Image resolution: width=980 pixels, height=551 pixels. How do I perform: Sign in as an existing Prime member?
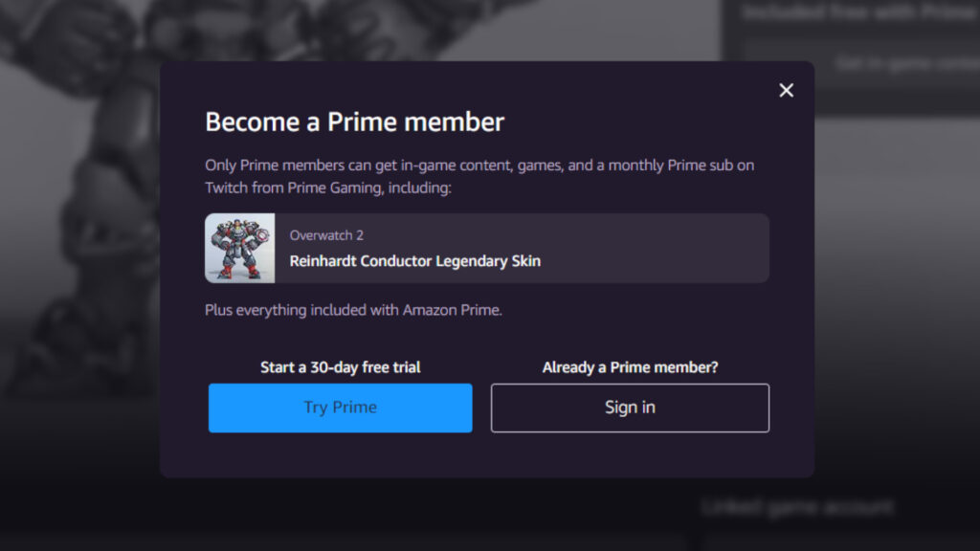(630, 408)
